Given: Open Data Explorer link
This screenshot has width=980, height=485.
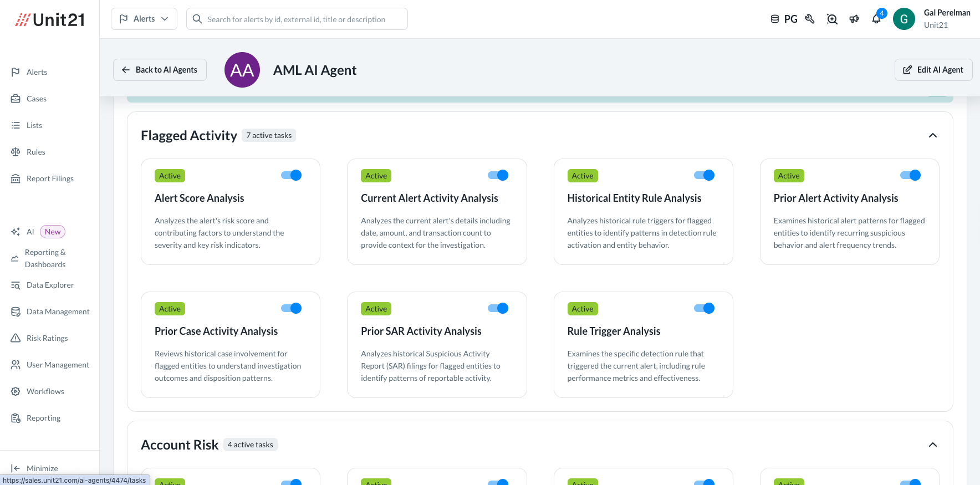Looking at the screenshot, I should click(x=50, y=285).
